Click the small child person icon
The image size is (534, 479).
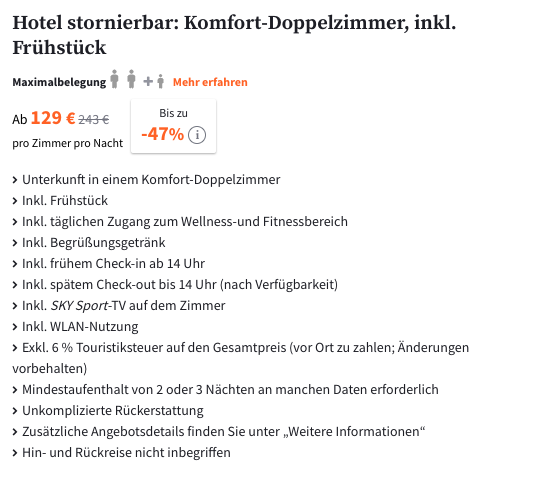coord(161,81)
